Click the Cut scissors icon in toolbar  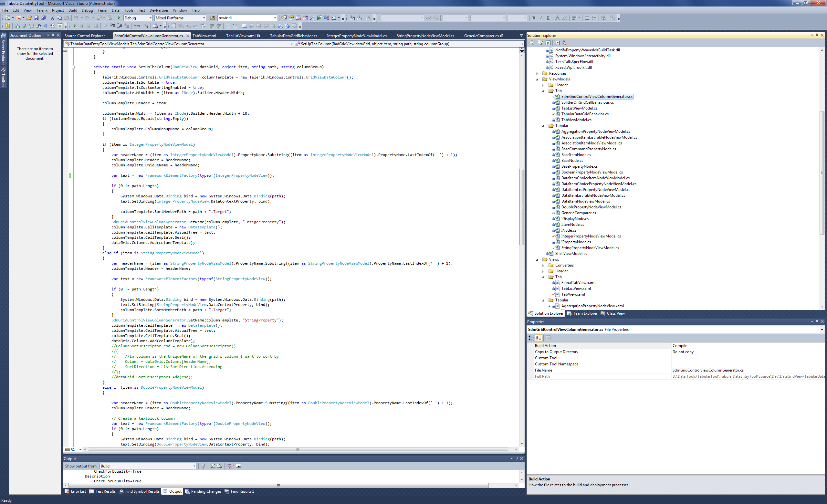tap(52, 18)
